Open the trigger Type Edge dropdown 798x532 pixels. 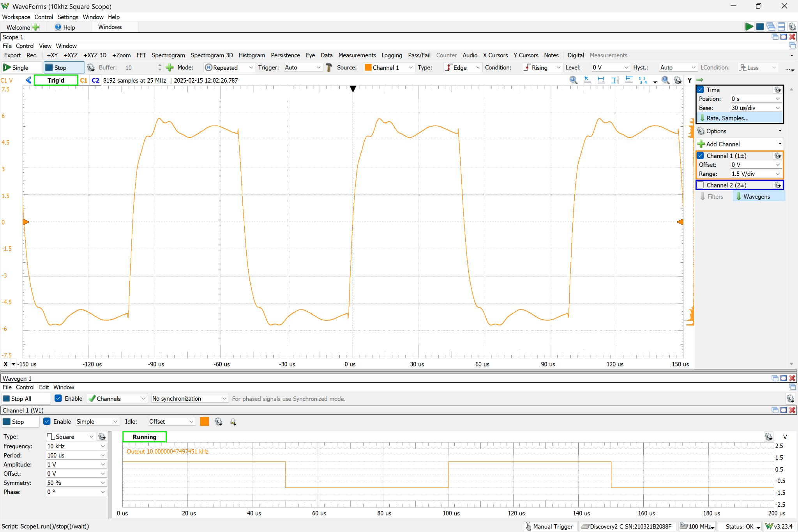pyautogui.click(x=463, y=67)
